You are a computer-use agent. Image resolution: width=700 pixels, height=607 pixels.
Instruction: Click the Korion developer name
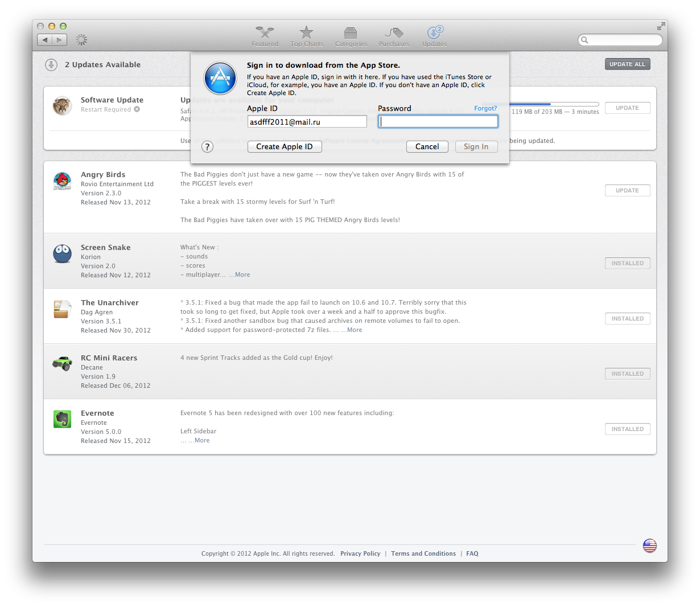tap(90, 257)
